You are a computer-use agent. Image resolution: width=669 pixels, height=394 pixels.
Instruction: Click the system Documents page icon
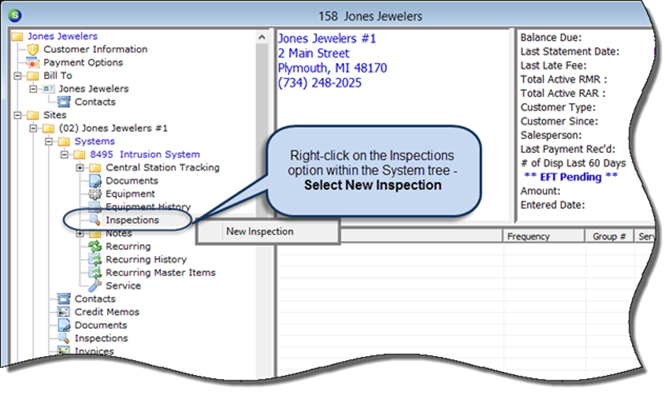point(95,181)
